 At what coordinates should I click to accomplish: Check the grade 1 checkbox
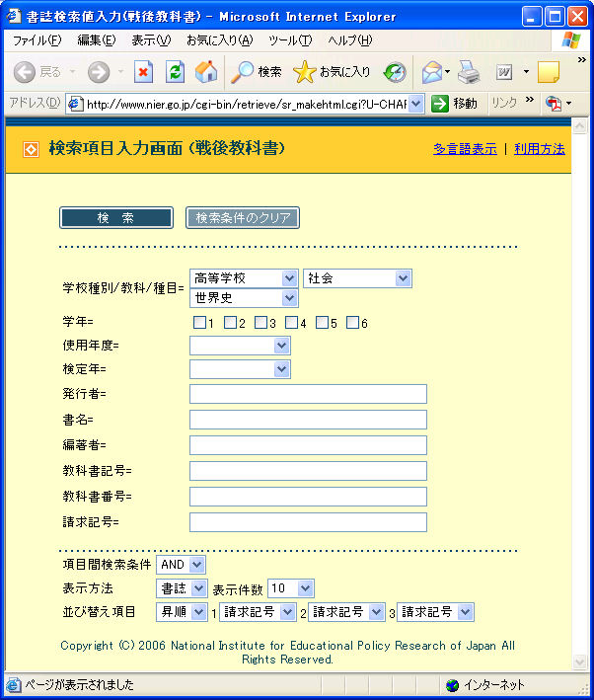coord(199,323)
